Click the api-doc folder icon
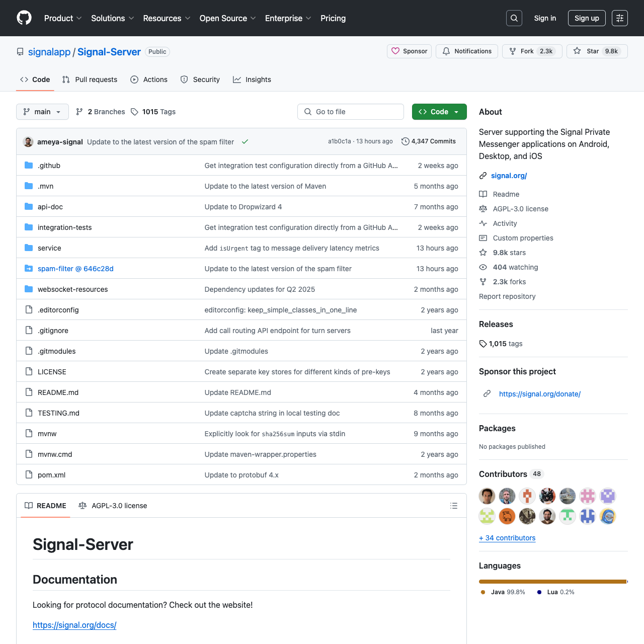 (x=29, y=207)
